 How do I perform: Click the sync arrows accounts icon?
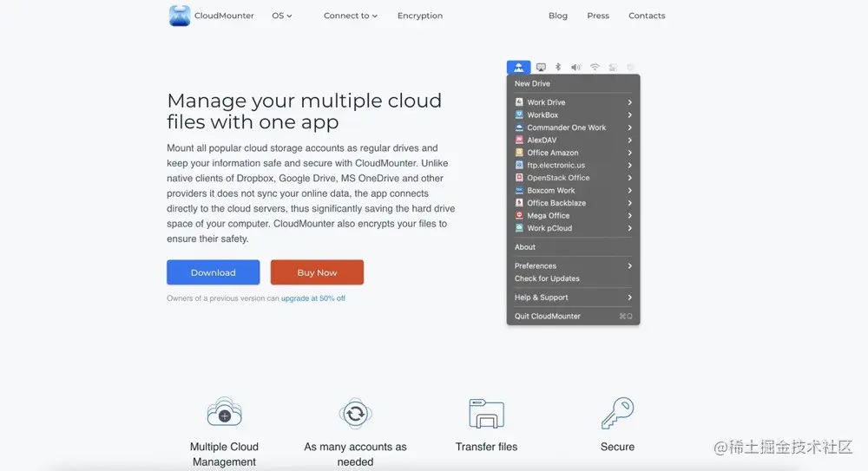355,413
